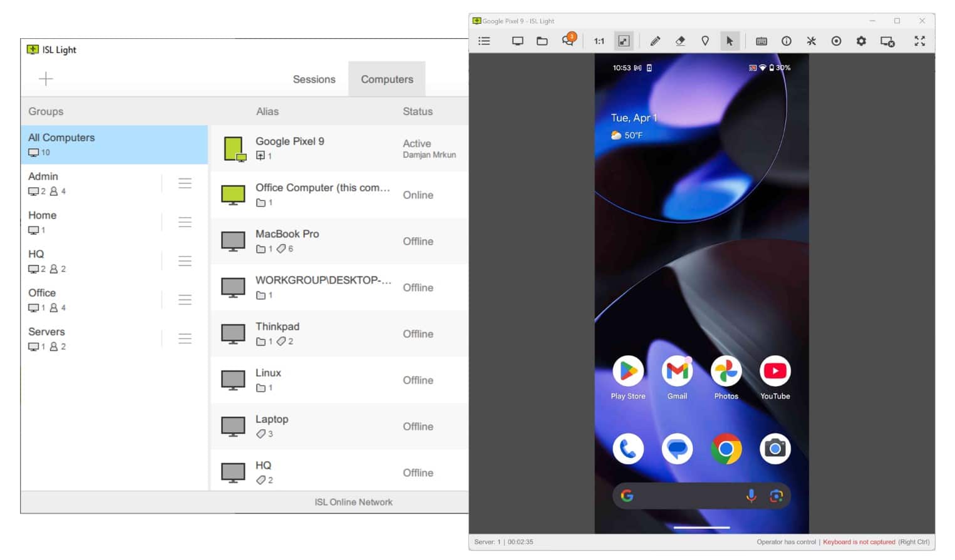The image size is (955, 560).
Task: Select the Computers tab
Action: coord(387,79)
